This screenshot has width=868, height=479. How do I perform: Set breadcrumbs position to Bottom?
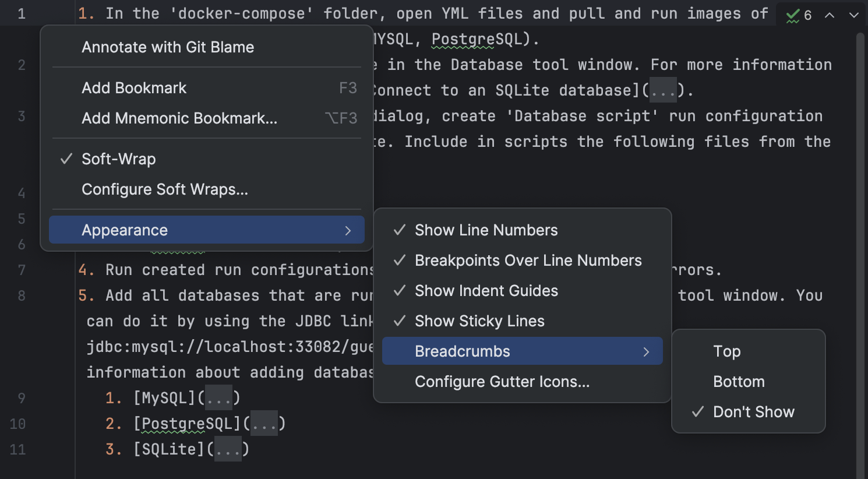click(738, 381)
